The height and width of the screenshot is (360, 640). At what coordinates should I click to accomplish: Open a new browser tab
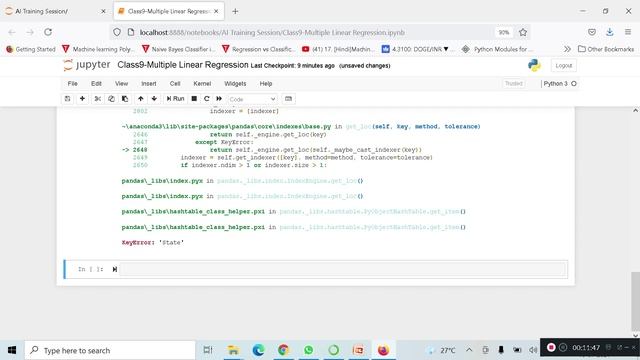235,11
